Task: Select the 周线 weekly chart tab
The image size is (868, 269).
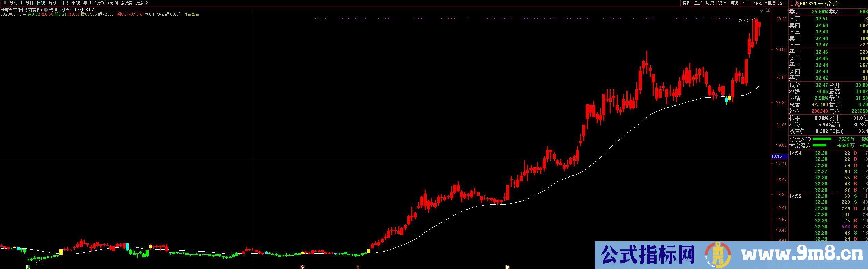Action: (x=53, y=3)
